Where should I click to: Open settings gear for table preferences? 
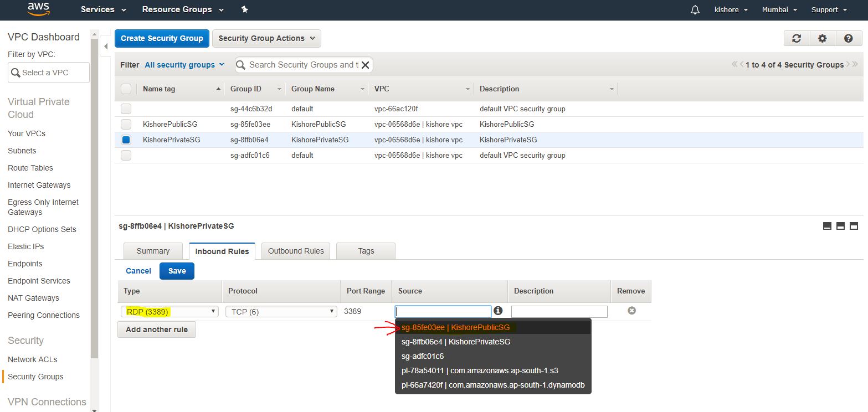point(823,38)
